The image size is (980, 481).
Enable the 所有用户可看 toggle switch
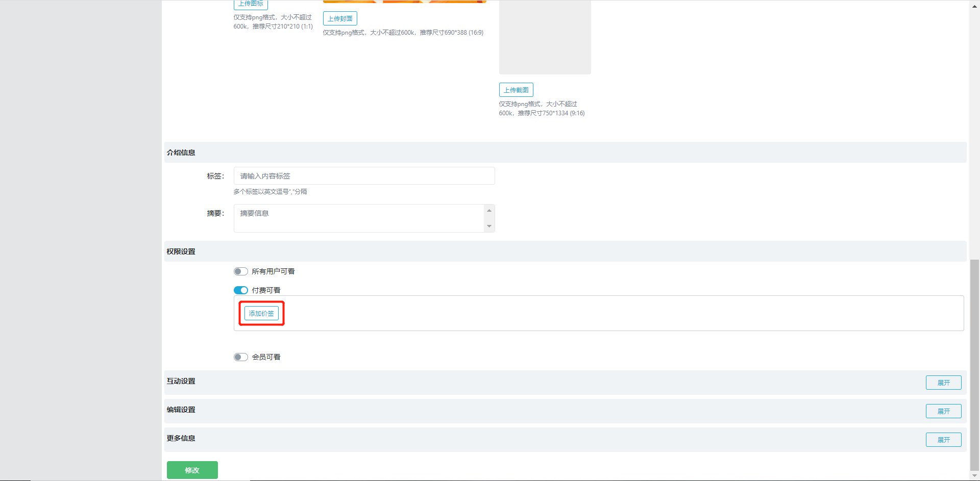pos(241,271)
